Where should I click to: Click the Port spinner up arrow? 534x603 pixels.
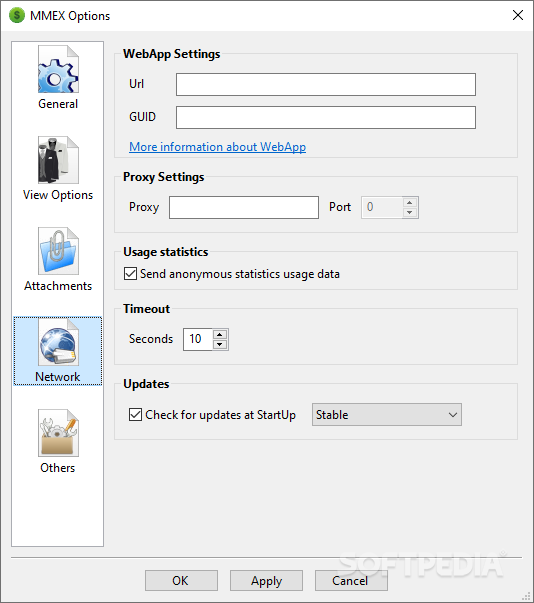coord(410,202)
